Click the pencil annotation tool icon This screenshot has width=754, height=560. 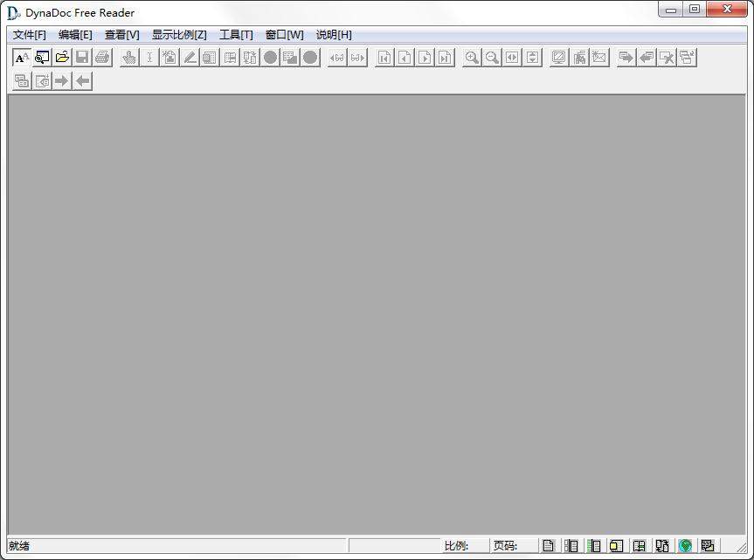point(190,58)
